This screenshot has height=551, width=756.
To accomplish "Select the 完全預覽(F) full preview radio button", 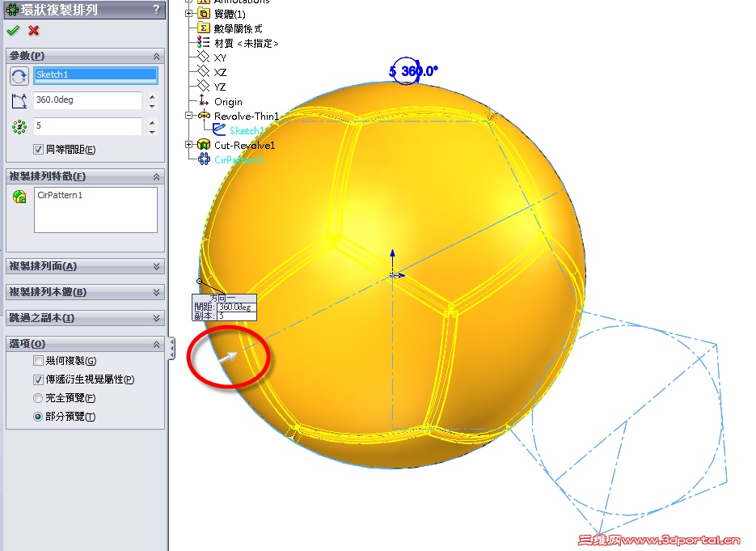I will click(38, 398).
